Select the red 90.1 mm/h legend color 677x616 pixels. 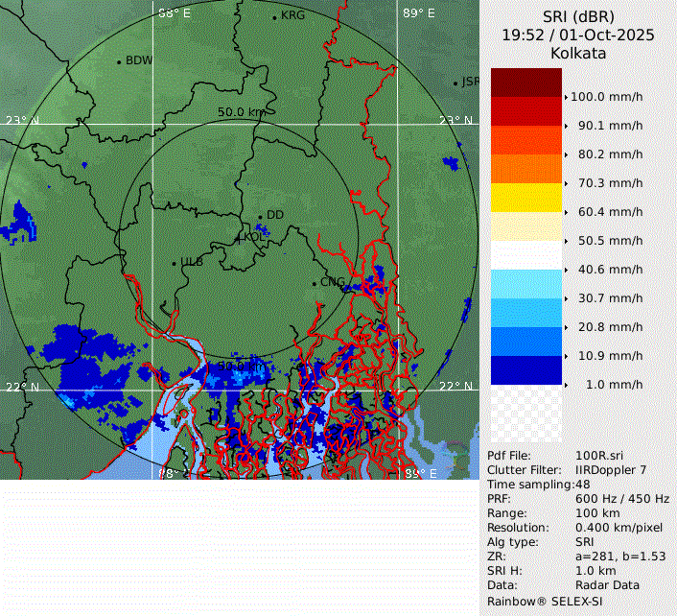pos(525,111)
